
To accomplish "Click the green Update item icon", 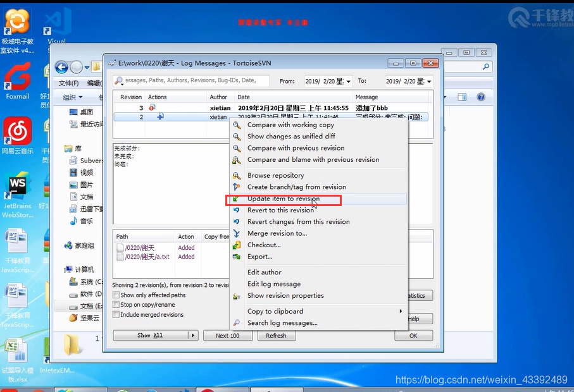I will (x=236, y=199).
